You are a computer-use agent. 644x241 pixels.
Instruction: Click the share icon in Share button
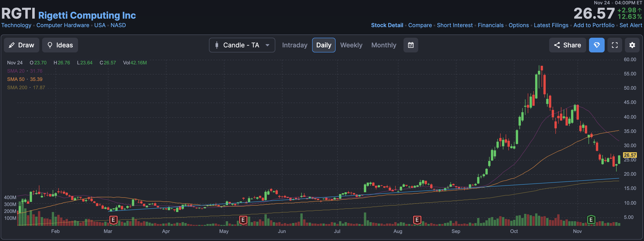point(557,45)
